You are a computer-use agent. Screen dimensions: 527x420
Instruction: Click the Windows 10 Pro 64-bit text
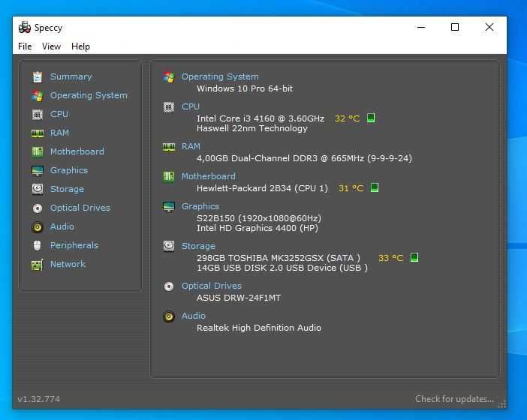pos(245,89)
